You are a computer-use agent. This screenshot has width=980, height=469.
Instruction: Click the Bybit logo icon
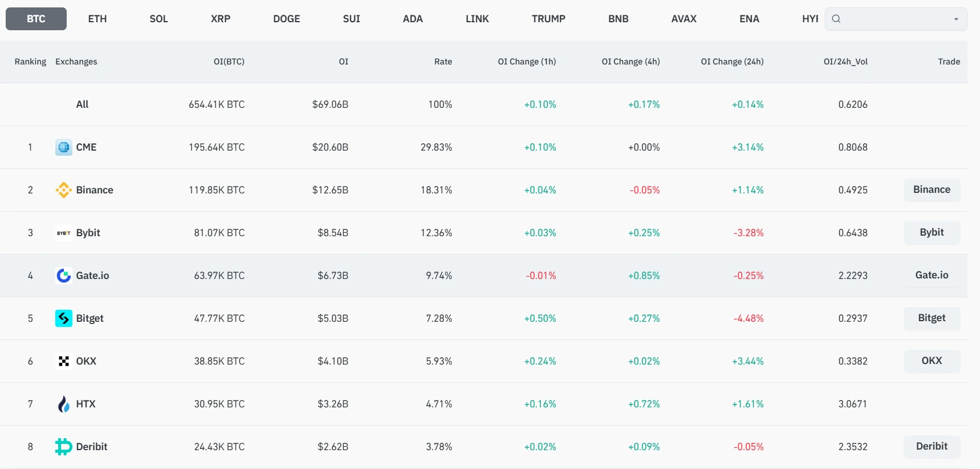[x=64, y=233]
